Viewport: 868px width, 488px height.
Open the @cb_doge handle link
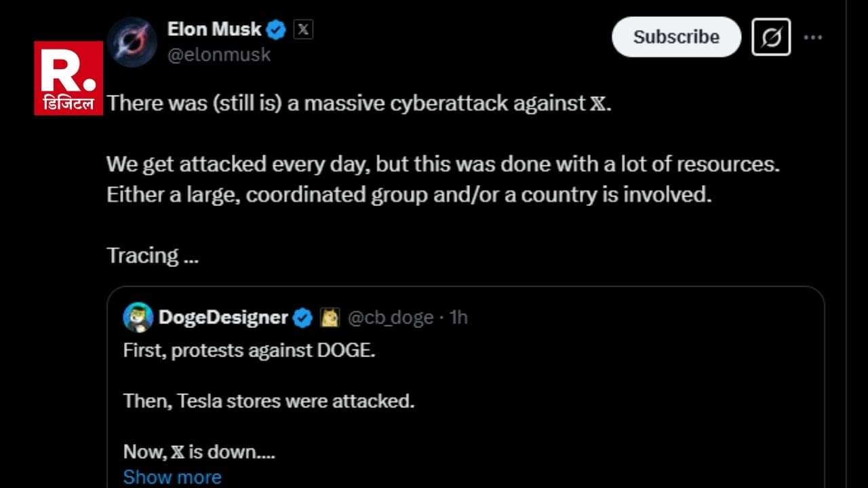pos(390,317)
